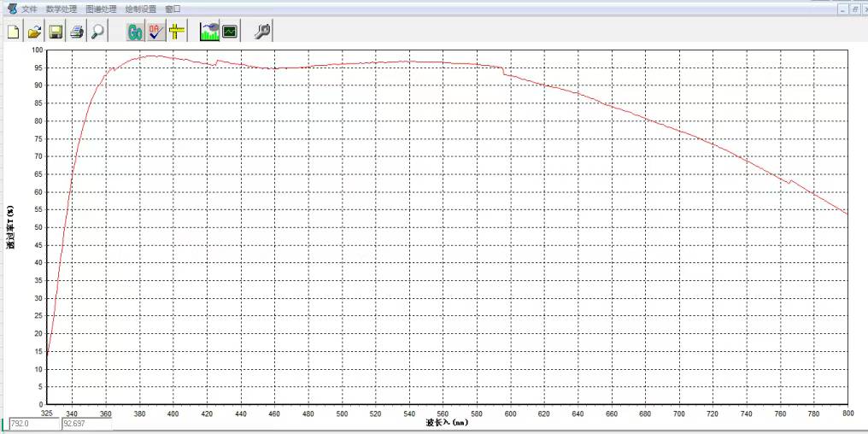Viewport: 868px width, 434px height.
Task: Start a scan with the Go button
Action: coord(134,32)
